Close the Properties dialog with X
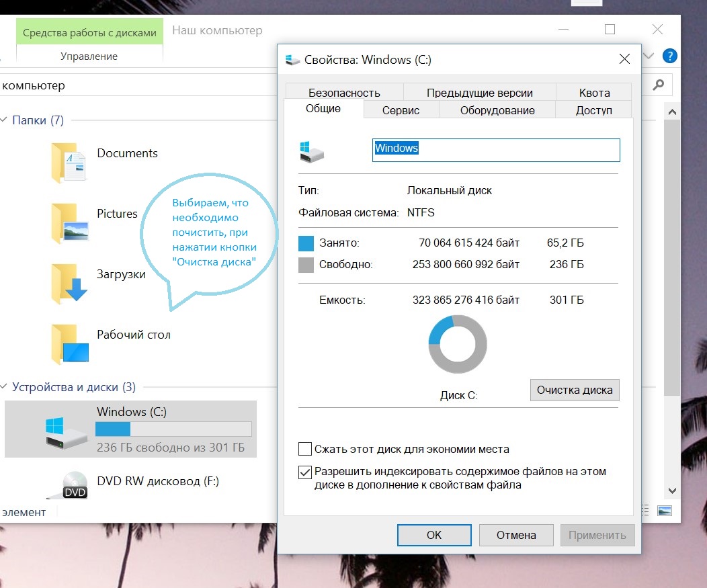The image size is (707, 588). click(624, 59)
